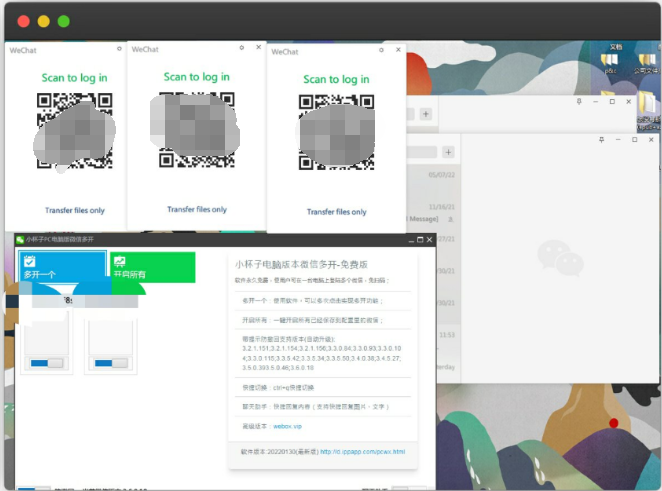Click the green 开启所有 button
The height and width of the screenshot is (491, 662).
pos(152,266)
